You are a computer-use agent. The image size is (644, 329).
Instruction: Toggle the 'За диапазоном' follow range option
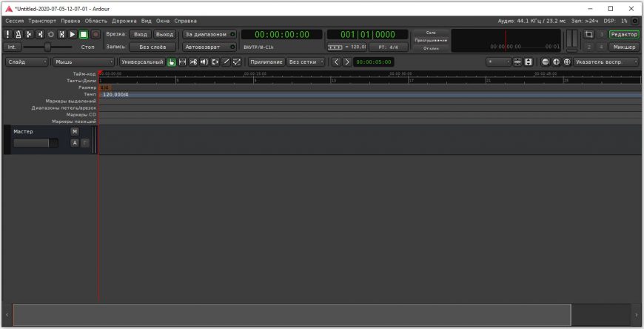tap(209, 34)
